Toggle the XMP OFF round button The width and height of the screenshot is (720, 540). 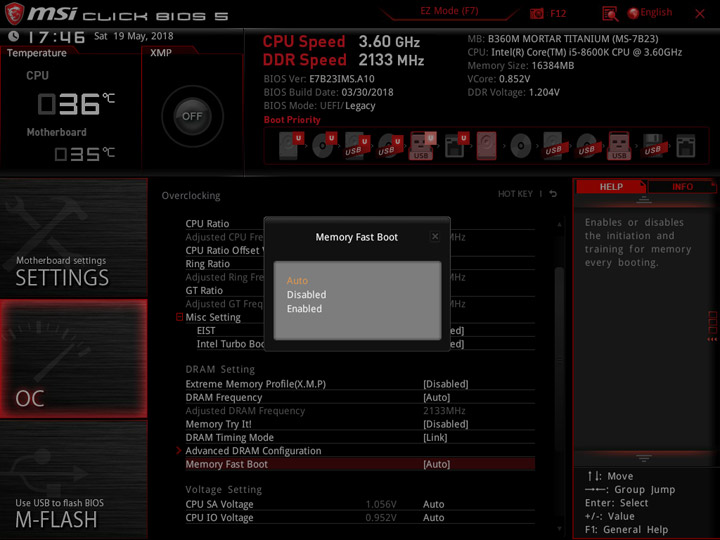click(192, 116)
